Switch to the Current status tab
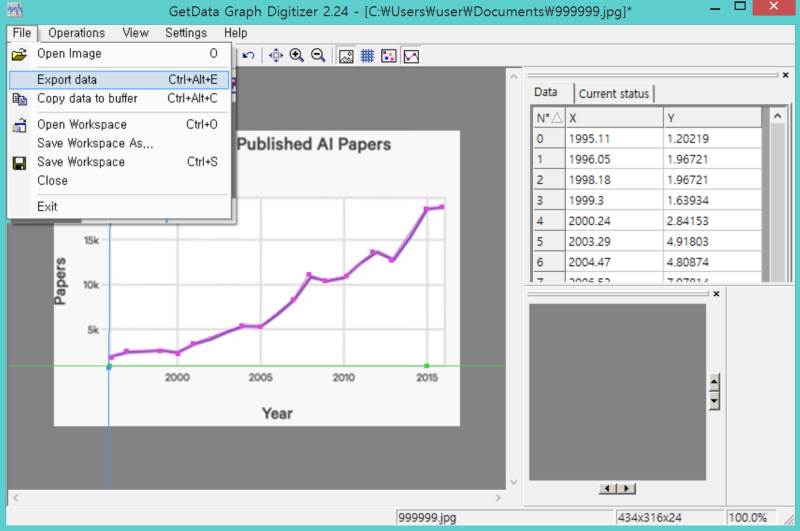800x531 pixels. [614, 94]
